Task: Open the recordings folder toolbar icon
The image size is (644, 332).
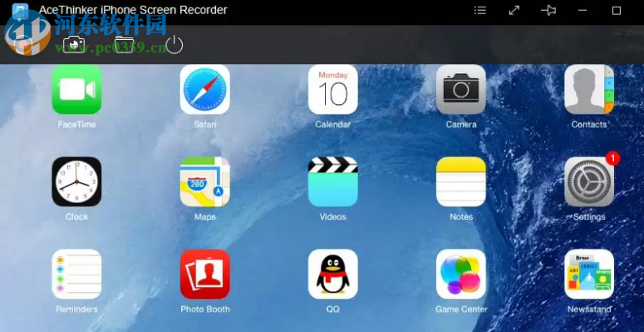Action: pyautogui.click(x=124, y=44)
